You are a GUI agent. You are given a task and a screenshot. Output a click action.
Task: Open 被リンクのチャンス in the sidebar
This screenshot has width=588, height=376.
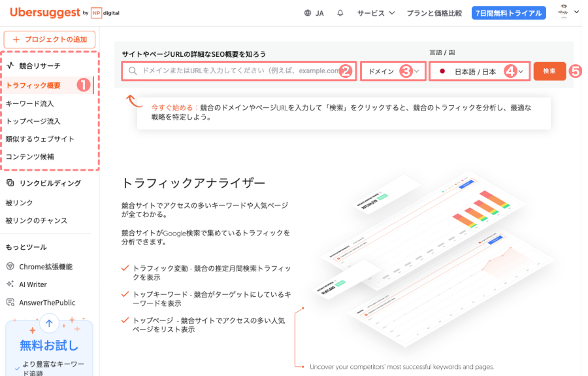pyautogui.click(x=37, y=220)
